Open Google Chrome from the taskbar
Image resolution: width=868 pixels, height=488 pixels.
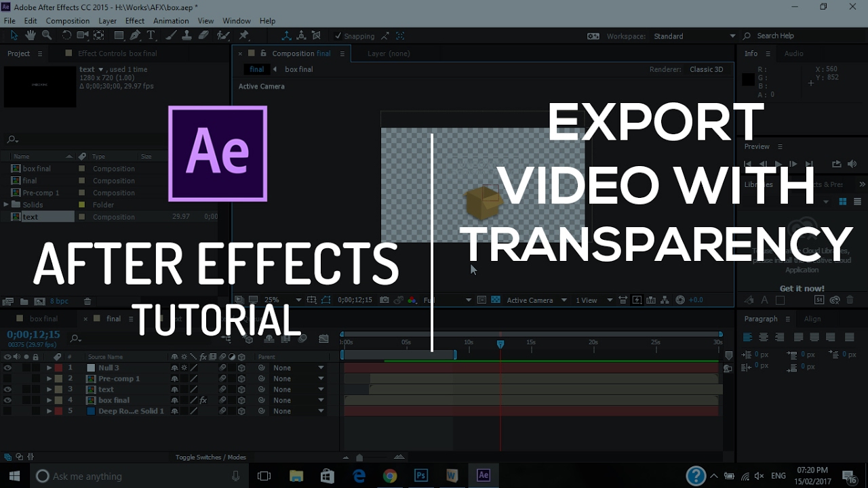(389, 476)
